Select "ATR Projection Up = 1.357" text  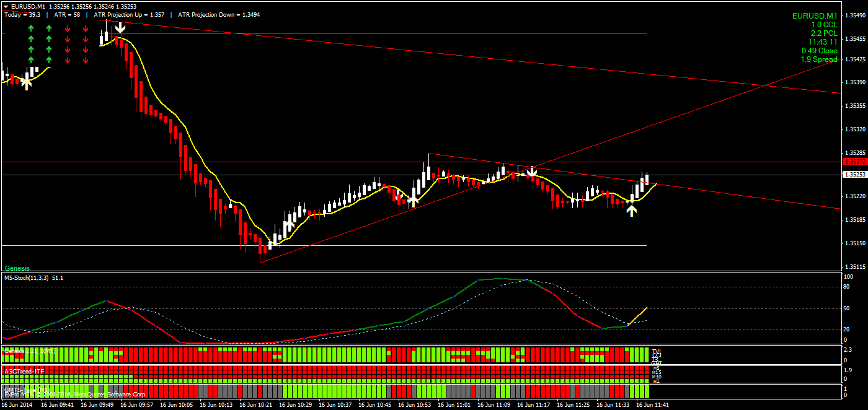point(129,14)
